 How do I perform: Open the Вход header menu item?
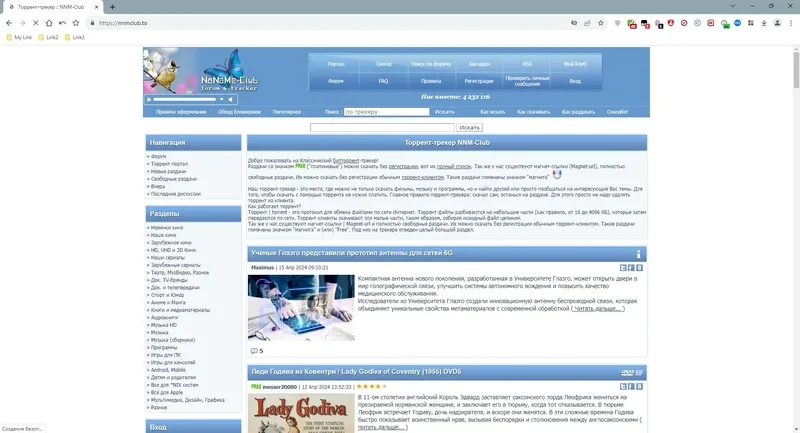click(575, 81)
